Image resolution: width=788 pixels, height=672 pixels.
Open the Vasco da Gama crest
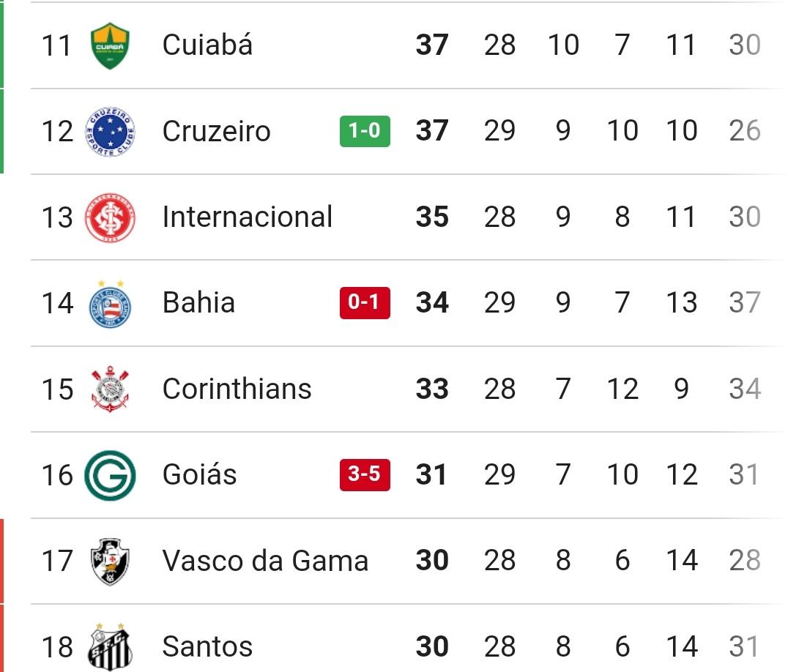[x=110, y=561]
